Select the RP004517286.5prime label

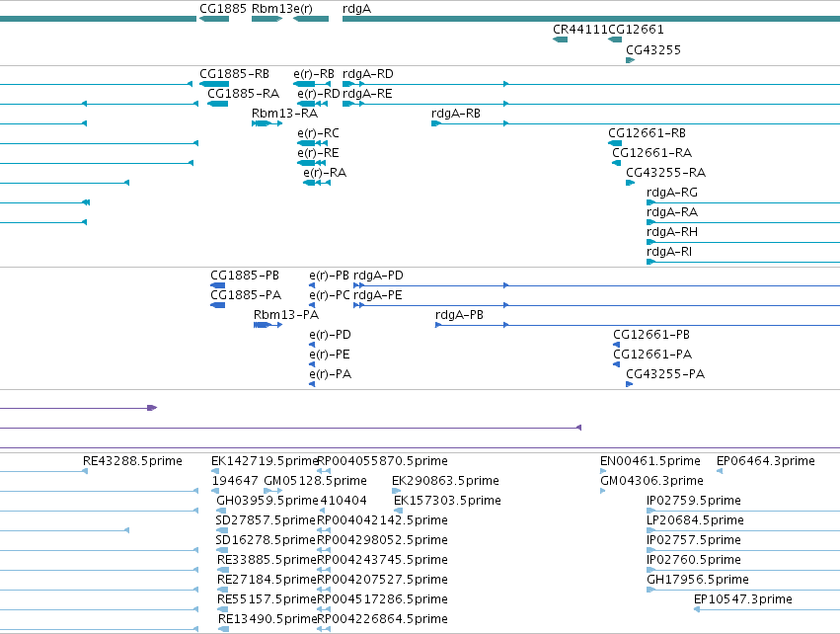click(383, 600)
